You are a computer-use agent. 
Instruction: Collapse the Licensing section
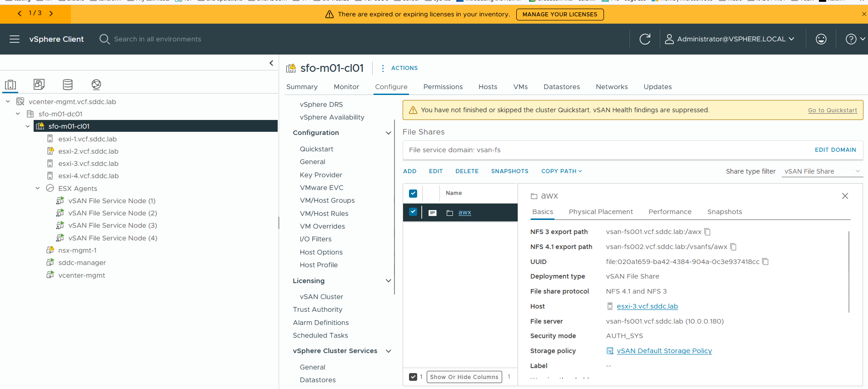388,281
